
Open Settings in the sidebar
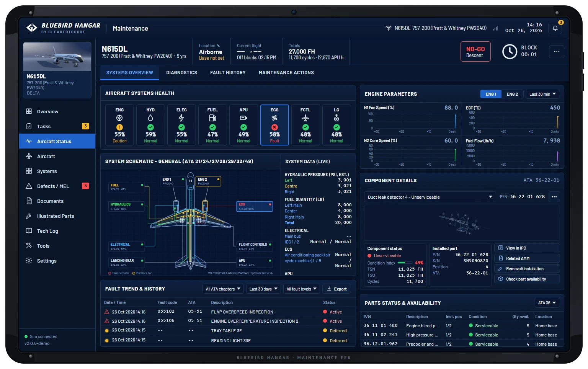click(x=57, y=261)
